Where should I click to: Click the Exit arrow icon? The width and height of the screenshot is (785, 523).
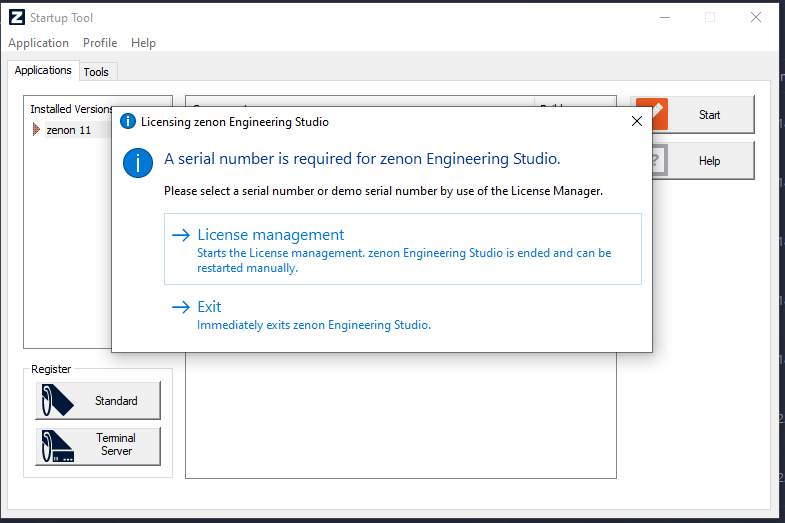coord(181,307)
